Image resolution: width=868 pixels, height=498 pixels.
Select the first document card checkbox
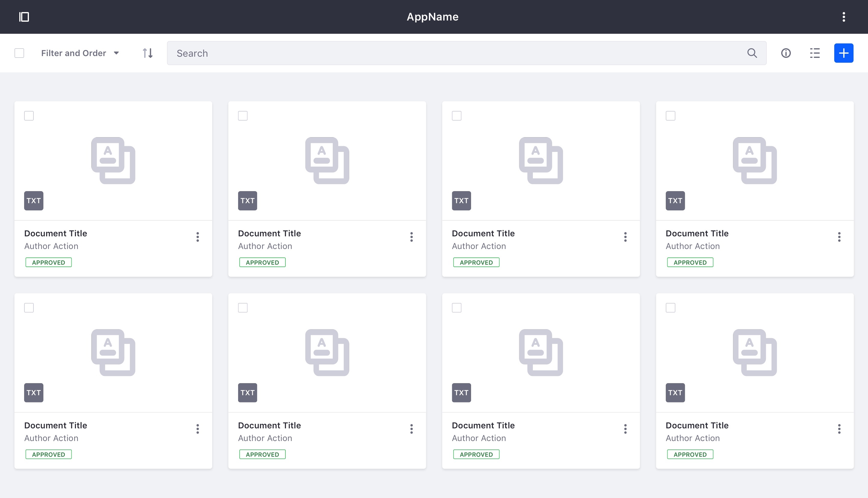(29, 116)
